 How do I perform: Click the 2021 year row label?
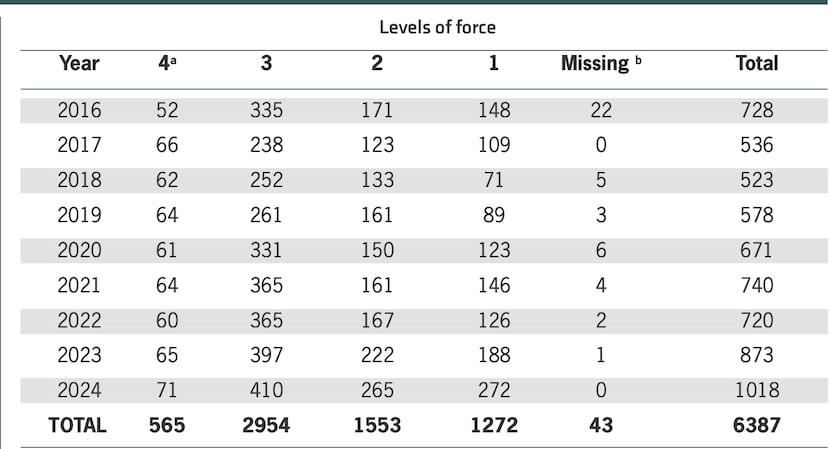(79, 285)
